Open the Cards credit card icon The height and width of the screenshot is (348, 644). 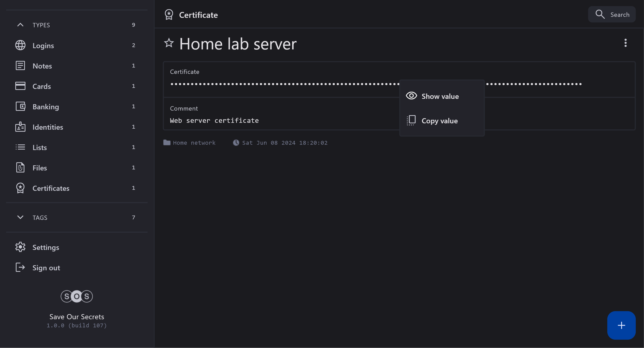(20, 86)
